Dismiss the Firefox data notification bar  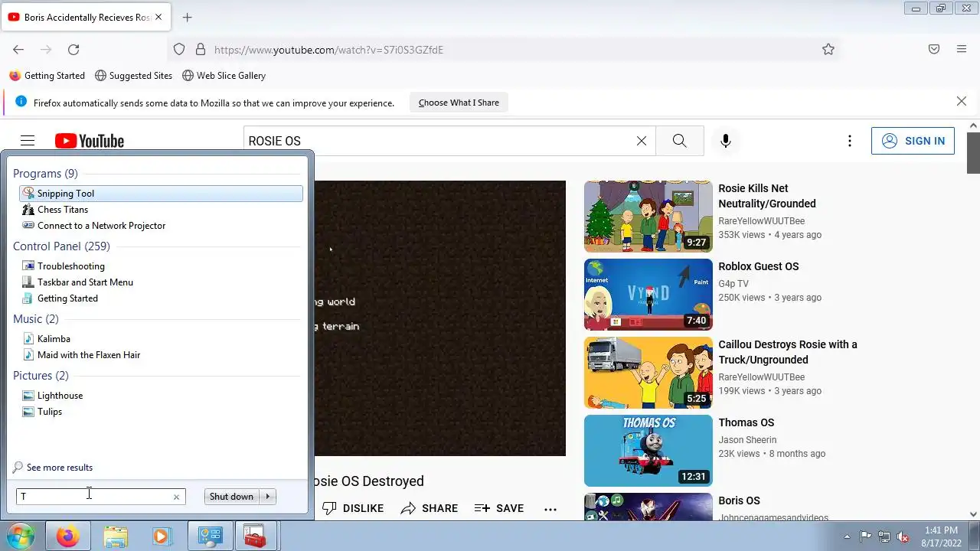pos(962,102)
